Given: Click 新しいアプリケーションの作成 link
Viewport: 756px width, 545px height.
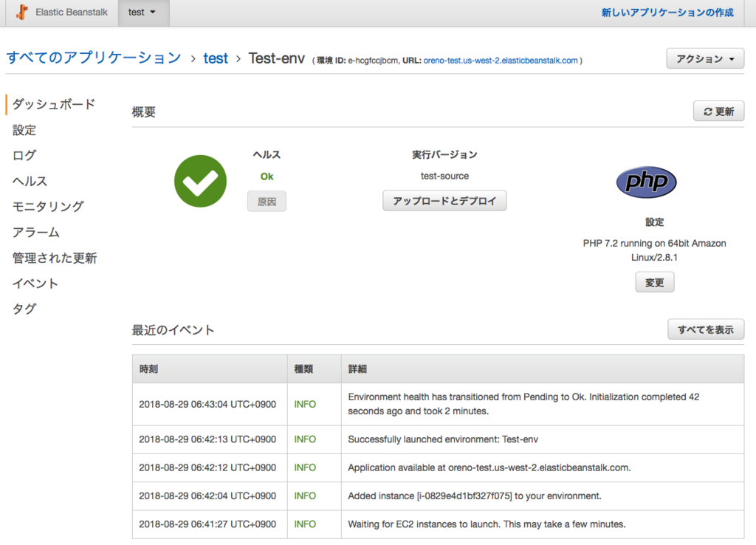Looking at the screenshot, I should click(667, 13).
